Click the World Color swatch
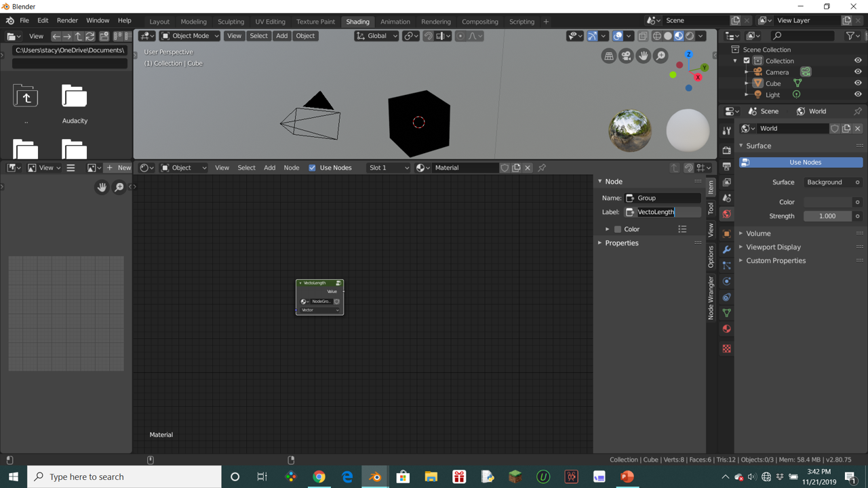 [828, 202]
